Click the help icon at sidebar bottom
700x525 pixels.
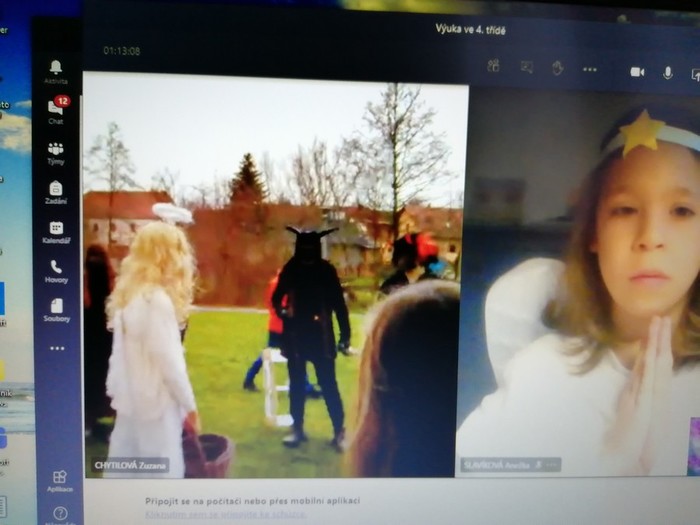point(60,513)
